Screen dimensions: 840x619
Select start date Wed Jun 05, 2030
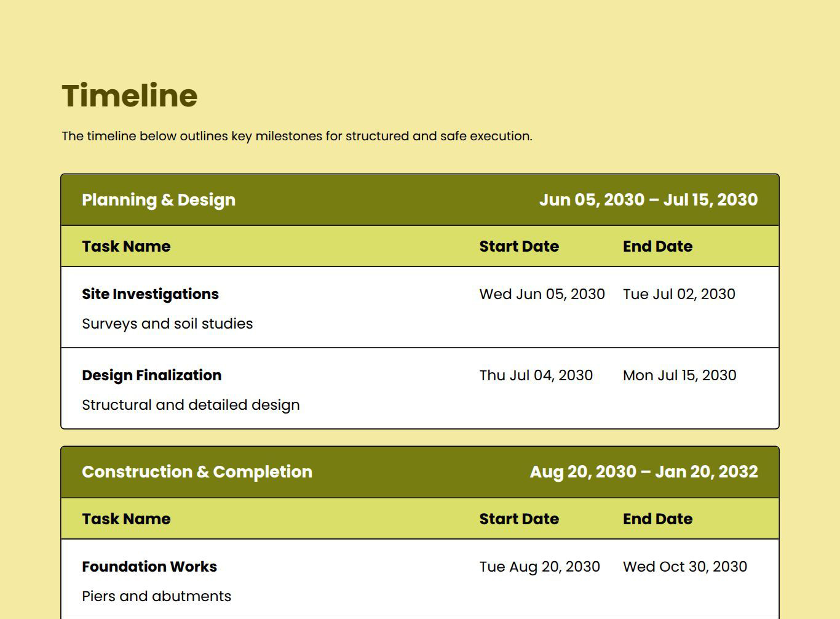(542, 294)
